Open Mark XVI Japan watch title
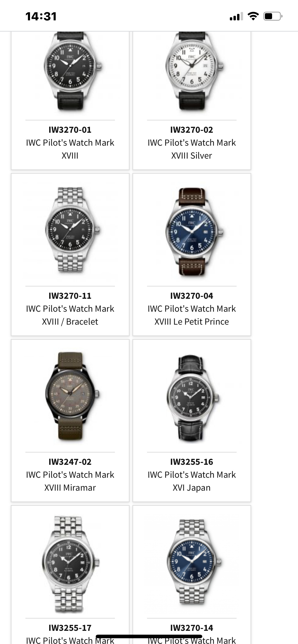Viewport: 298px width, 644px height. point(191,481)
